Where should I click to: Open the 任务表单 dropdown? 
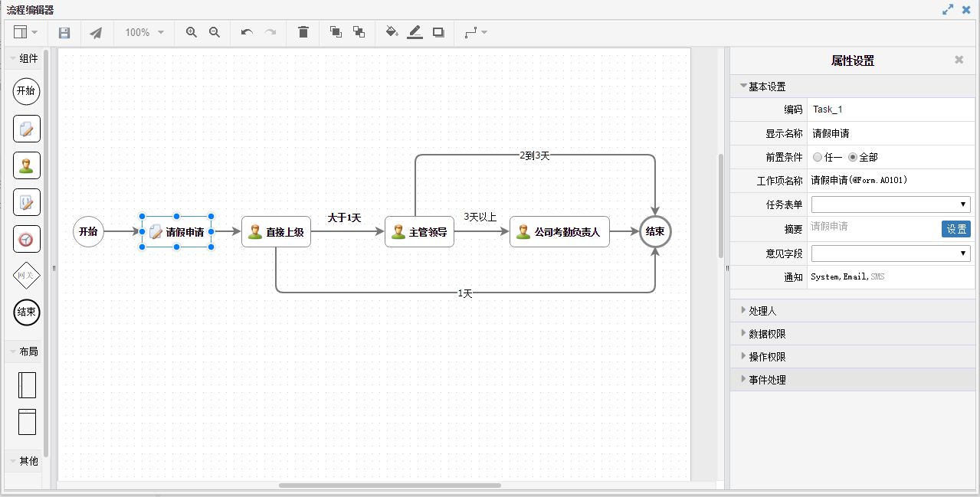pos(890,204)
